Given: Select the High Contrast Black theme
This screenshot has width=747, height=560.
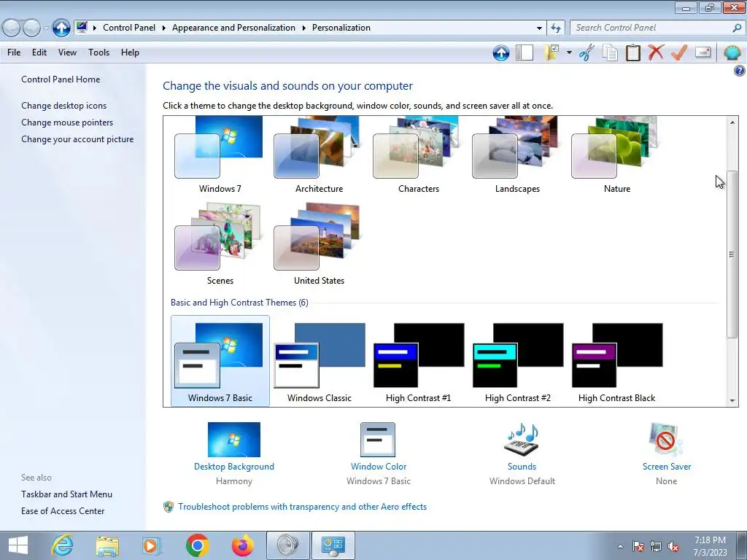Looking at the screenshot, I should pyautogui.click(x=617, y=361).
